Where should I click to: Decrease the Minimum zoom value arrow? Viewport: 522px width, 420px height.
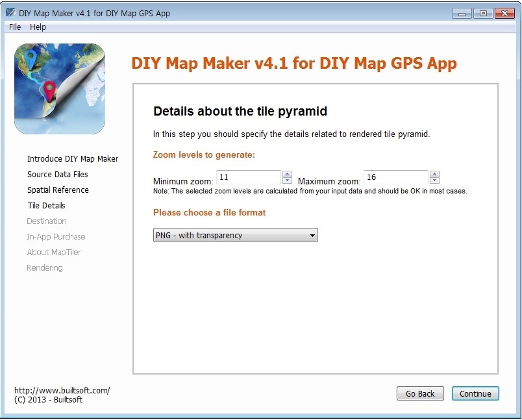287,180
